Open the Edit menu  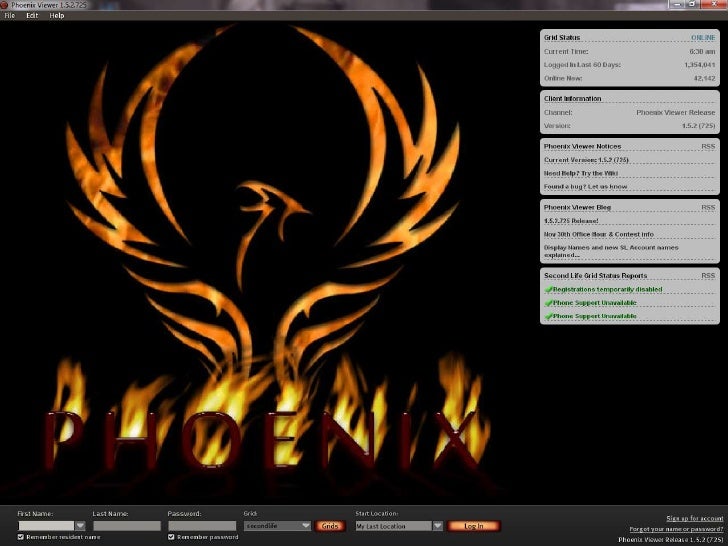pos(32,15)
